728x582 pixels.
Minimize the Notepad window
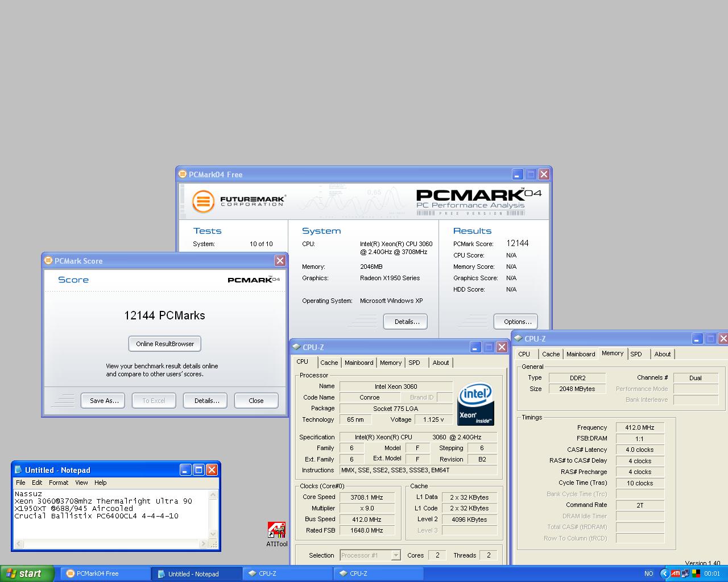[x=185, y=469]
